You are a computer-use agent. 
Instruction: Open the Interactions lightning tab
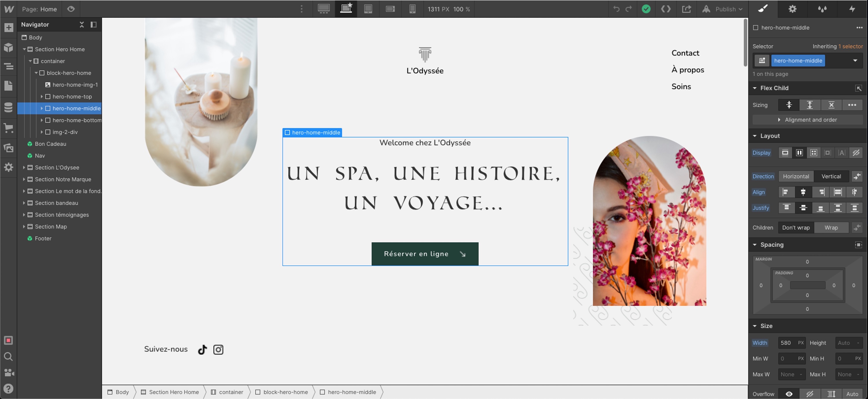(x=852, y=9)
